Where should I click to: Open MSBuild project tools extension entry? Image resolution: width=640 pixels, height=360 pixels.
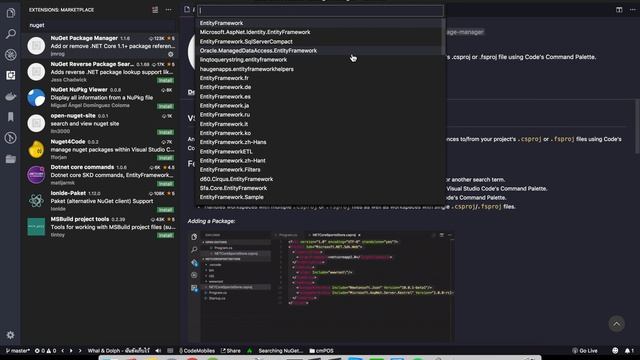pyautogui.click(x=100, y=227)
